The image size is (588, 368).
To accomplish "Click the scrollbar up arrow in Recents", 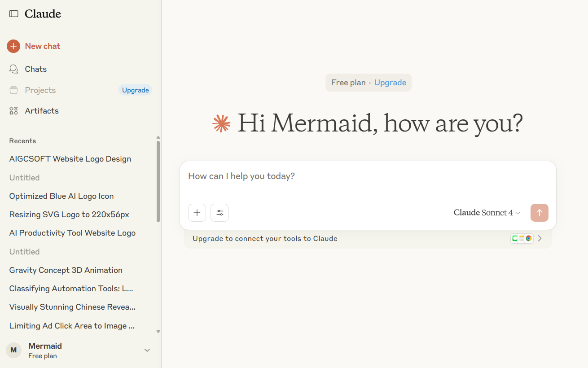I will pos(158,137).
